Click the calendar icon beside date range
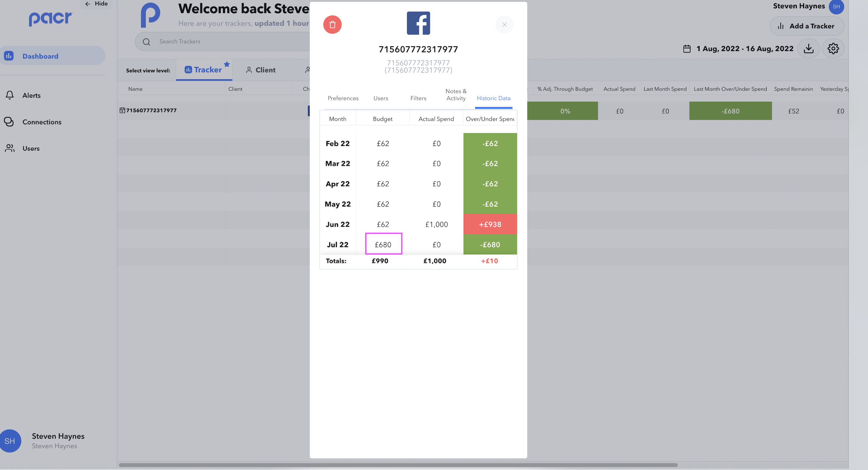This screenshot has height=470, width=868. tap(687, 49)
